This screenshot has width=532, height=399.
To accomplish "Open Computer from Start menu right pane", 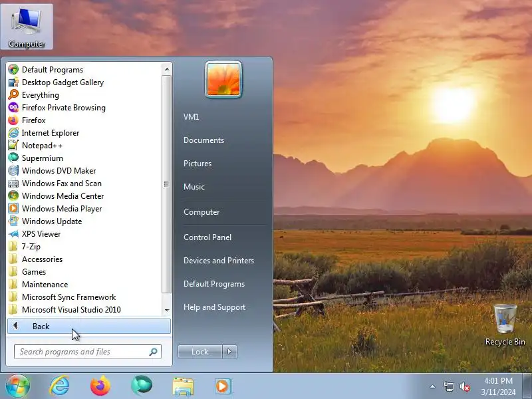I will [x=201, y=212].
